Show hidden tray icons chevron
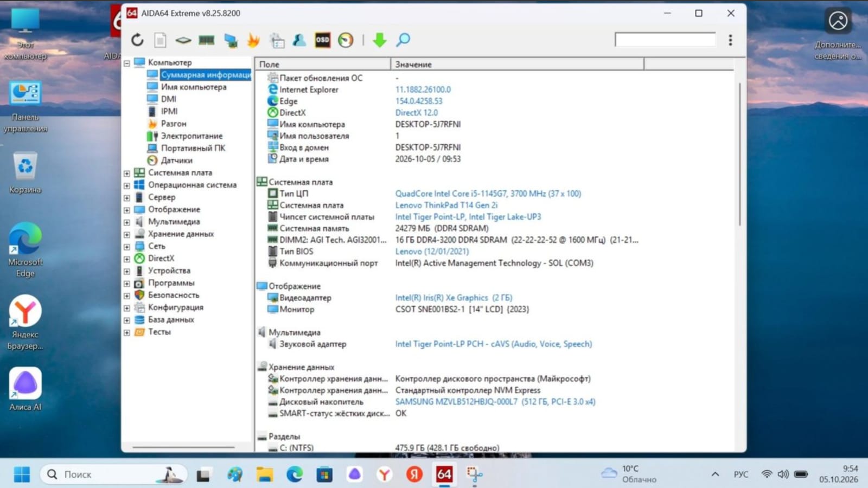This screenshot has height=488, width=868. 715,474
